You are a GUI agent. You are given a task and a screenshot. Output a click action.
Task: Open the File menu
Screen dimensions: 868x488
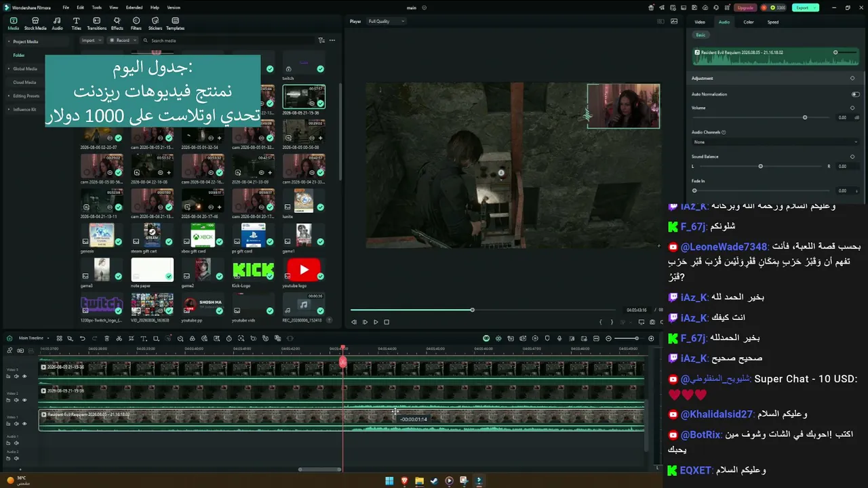tap(66, 7)
